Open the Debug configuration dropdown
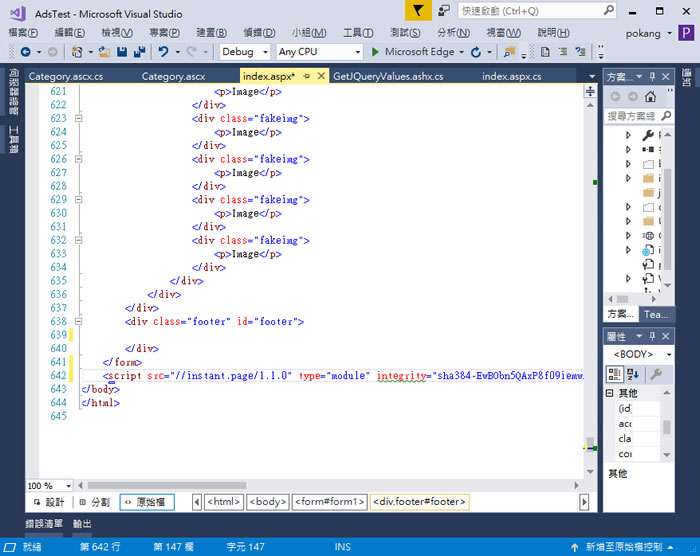The image size is (700, 556). [x=245, y=52]
